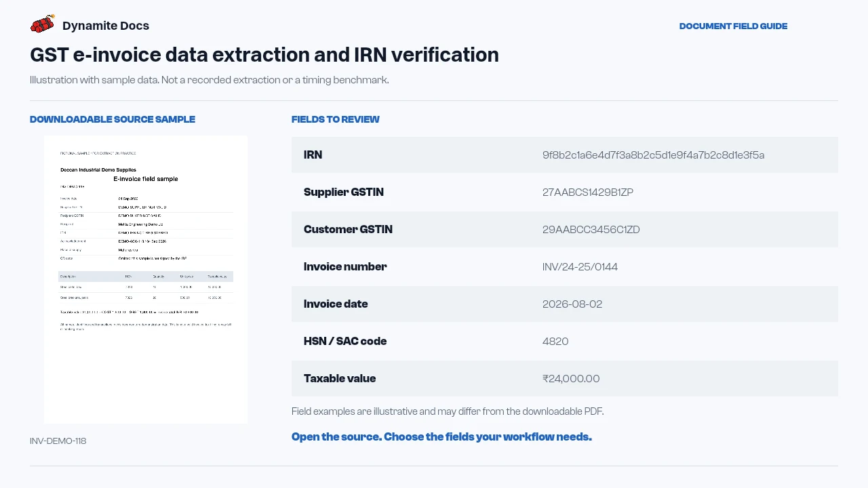This screenshot has height=488, width=868.
Task: Select the HSN / SAC code label
Action: click(345, 342)
